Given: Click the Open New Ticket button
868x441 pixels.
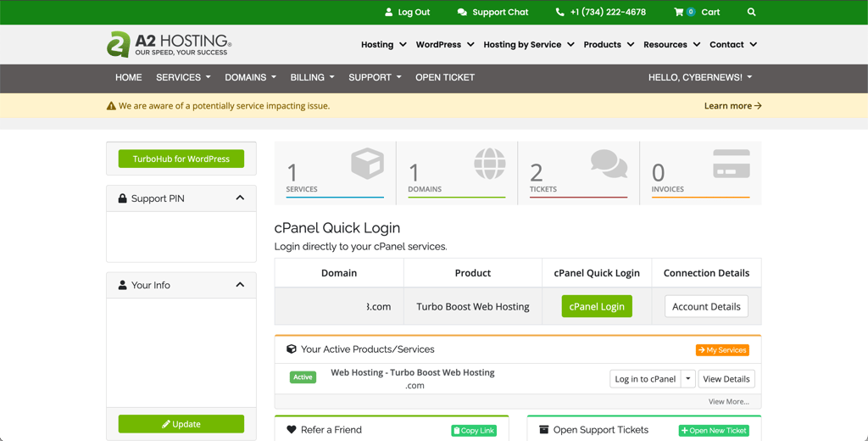Looking at the screenshot, I should pos(714,431).
